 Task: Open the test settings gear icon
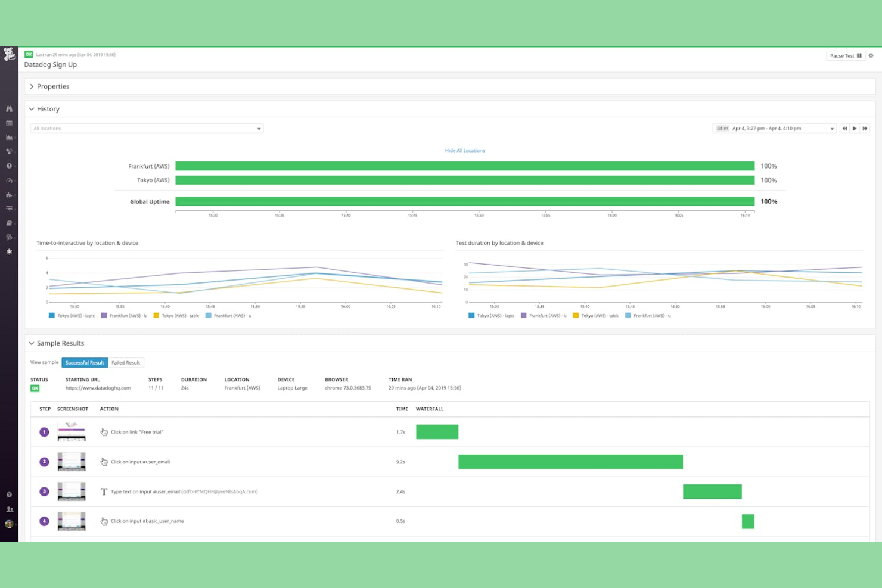[x=871, y=55]
